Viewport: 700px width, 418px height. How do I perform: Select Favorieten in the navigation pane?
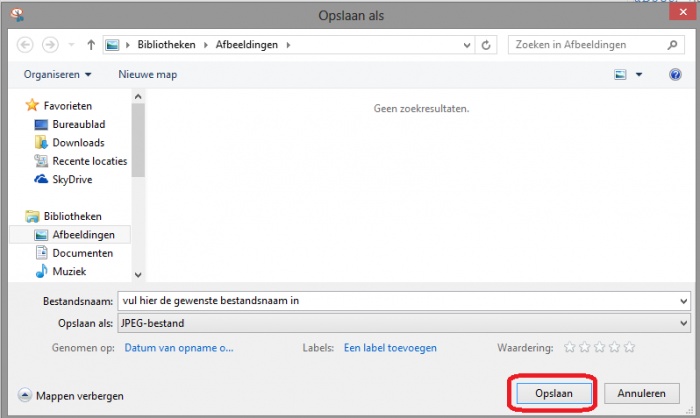67,106
